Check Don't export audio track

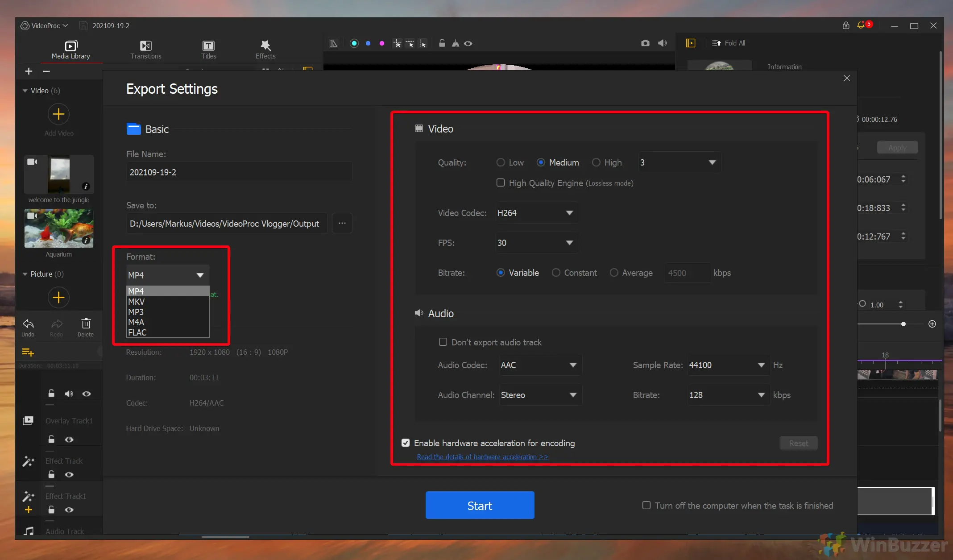click(x=443, y=342)
